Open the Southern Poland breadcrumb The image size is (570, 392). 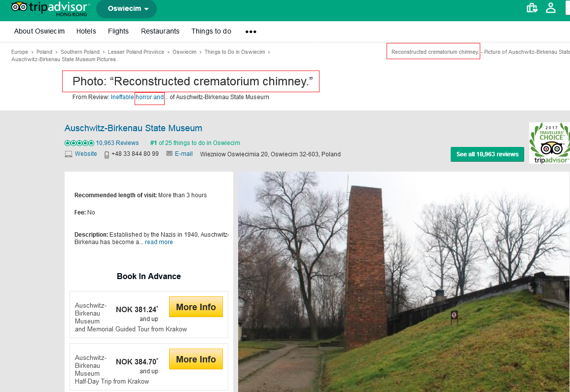coord(80,52)
